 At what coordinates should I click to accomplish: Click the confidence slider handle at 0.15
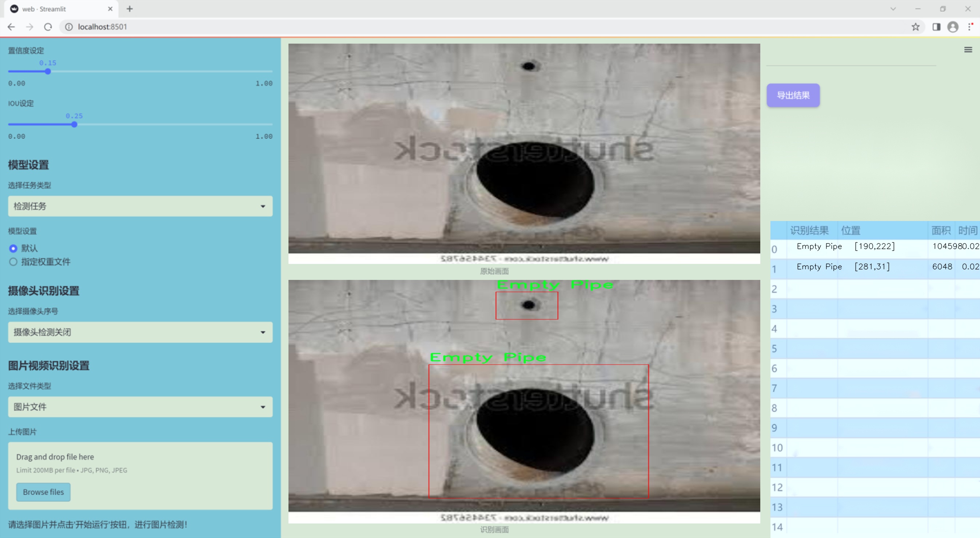(48, 72)
